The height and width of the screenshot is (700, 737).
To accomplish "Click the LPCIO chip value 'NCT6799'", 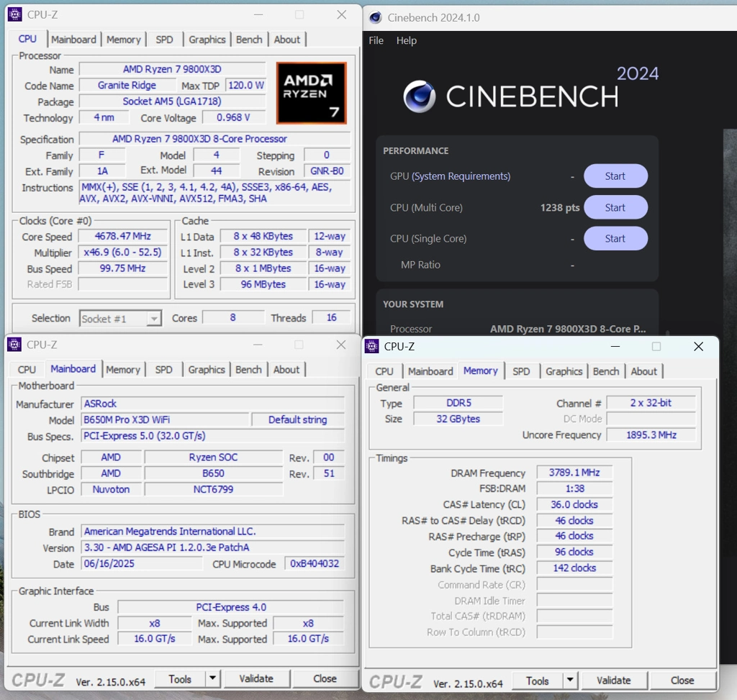I will pyautogui.click(x=213, y=489).
